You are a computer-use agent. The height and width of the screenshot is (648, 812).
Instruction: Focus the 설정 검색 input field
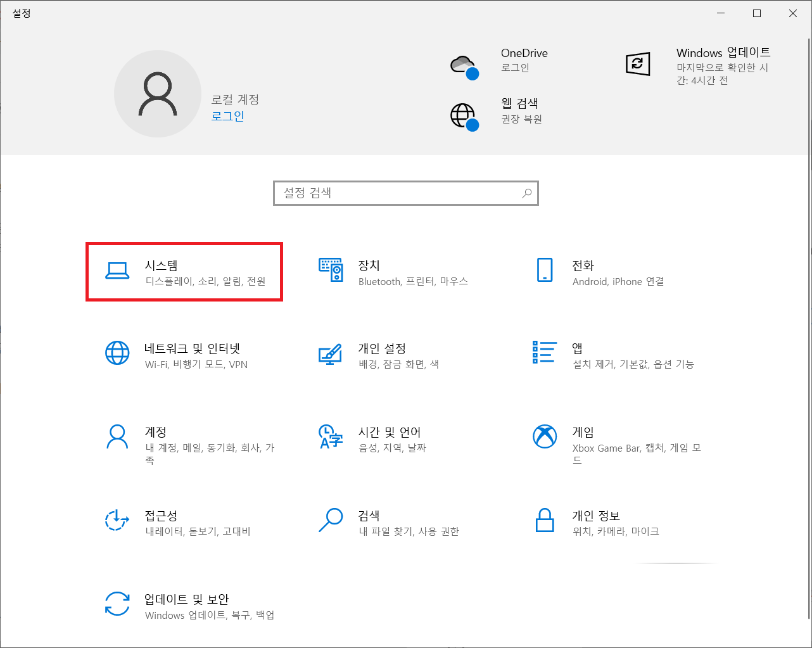coord(406,193)
